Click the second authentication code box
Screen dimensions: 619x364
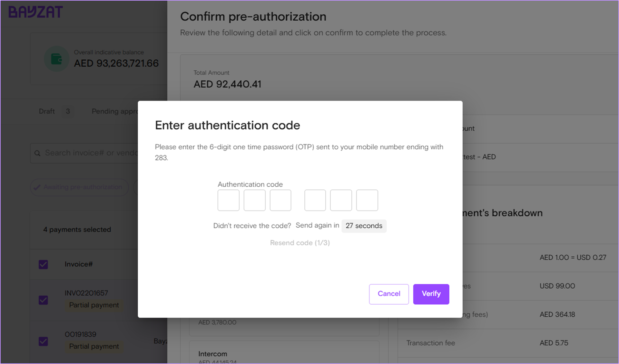pyautogui.click(x=254, y=200)
